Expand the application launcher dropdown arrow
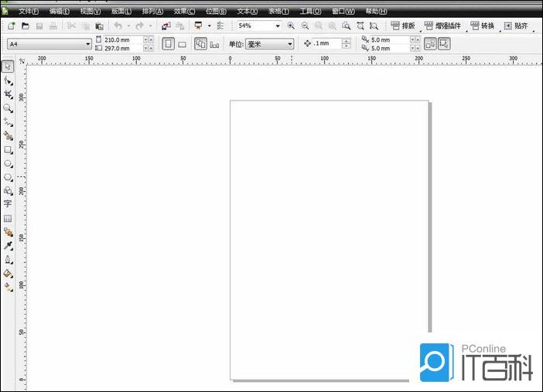 tap(209, 26)
